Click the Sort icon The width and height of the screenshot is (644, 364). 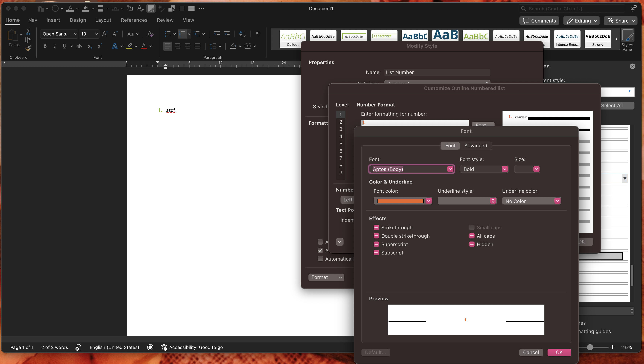pyautogui.click(x=242, y=34)
